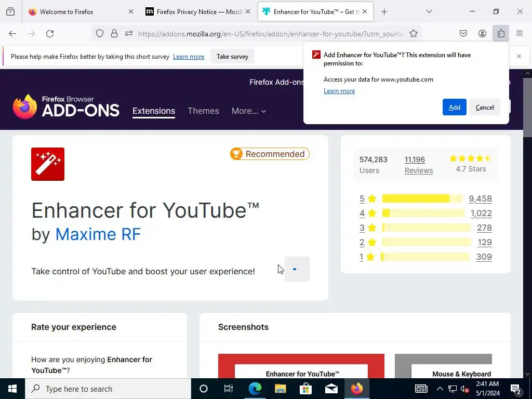The width and height of the screenshot is (532, 399).
Task: Click the Recommended badge
Action: point(270,154)
